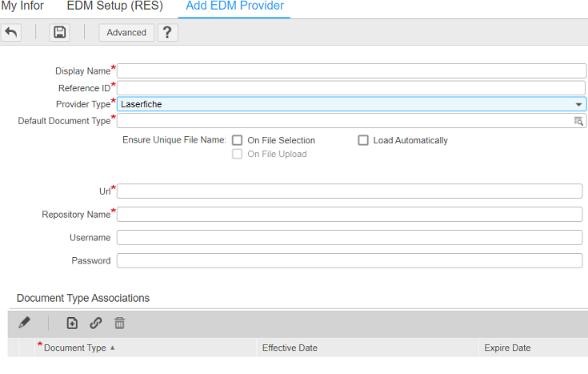Switch to the My Infor tab
Viewport: 588px width, 374px height.
22,6
